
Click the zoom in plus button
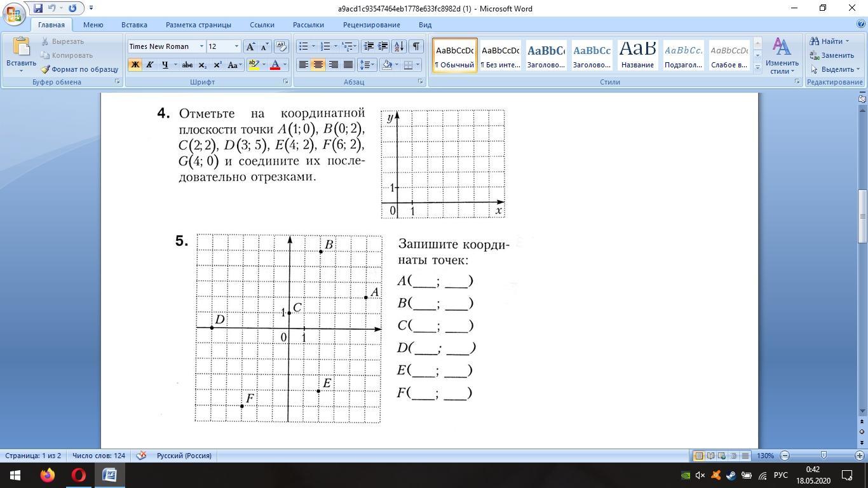click(x=860, y=456)
